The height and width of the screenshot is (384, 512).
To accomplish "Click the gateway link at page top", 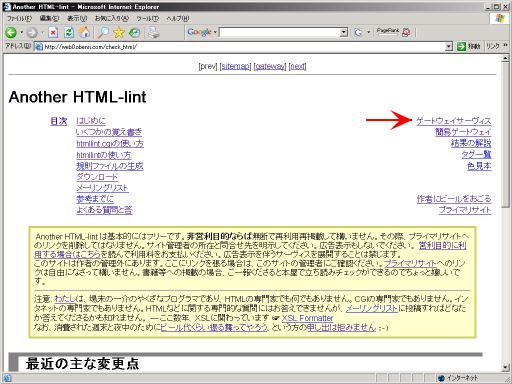I will click(x=270, y=66).
